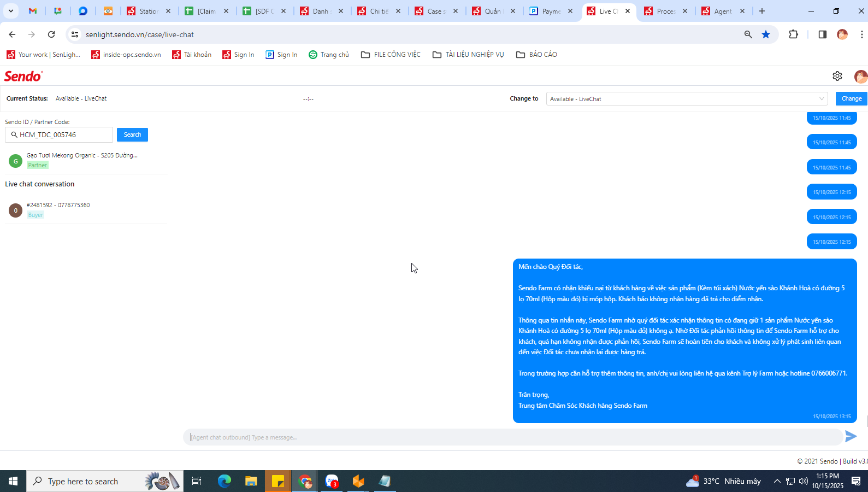The image size is (868, 492).
Task: Click the long Sendo Farm message bubble
Action: (x=685, y=341)
